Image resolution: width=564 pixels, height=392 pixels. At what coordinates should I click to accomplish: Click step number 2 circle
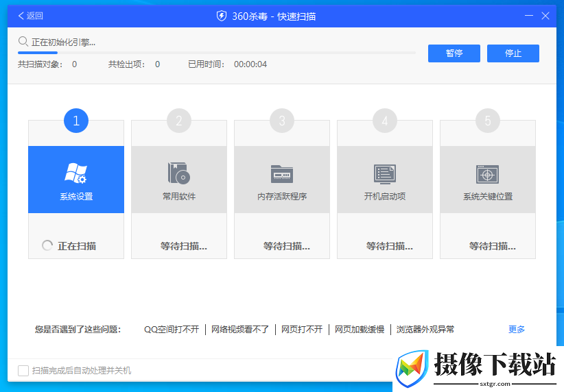(179, 121)
